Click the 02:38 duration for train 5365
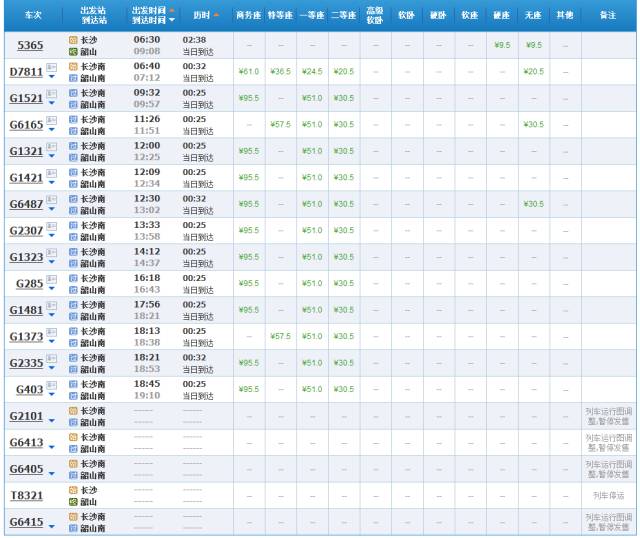The image size is (640, 538). pos(194,40)
